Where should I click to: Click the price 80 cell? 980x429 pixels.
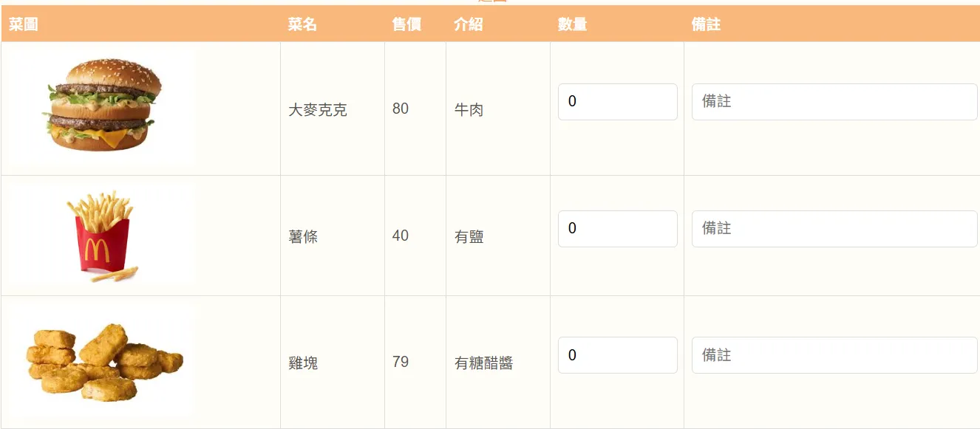tap(401, 109)
